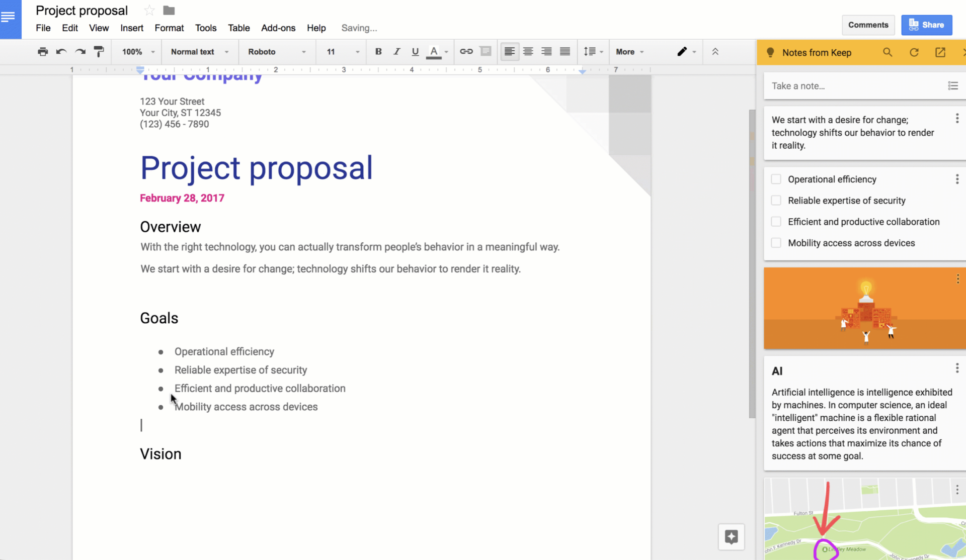The height and width of the screenshot is (560, 966).
Task: Open the zoom 100% dropdown
Action: pos(138,52)
